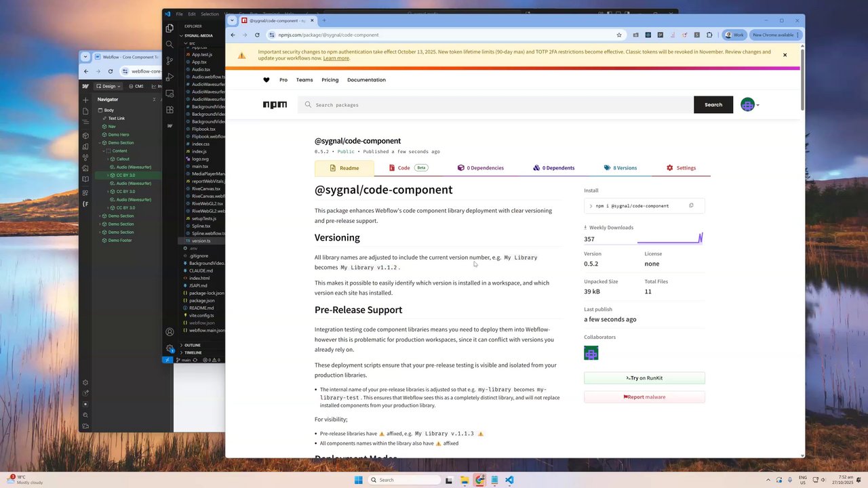868x488 pixels.
Task: Copy the npm install command
Action: click(691, 205)
